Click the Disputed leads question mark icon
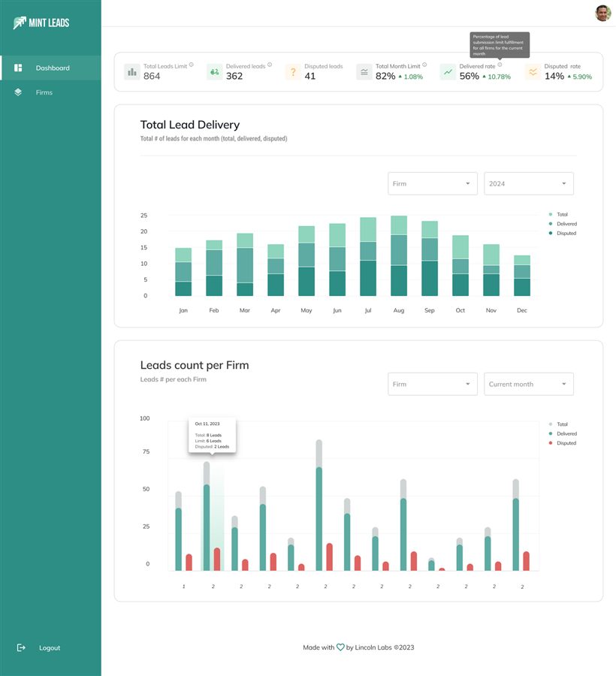Image resolution: width=616 pixels, height=676 pixels. point(293,71)
